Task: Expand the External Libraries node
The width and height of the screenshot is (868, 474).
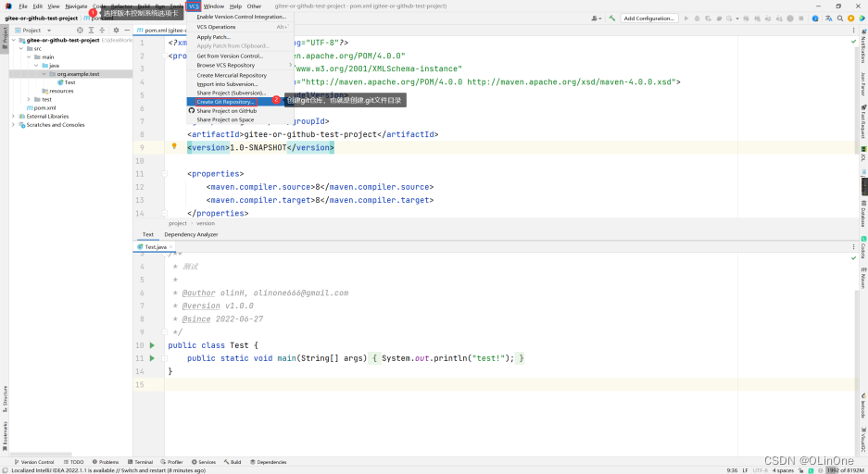Action: click(14, 116)
